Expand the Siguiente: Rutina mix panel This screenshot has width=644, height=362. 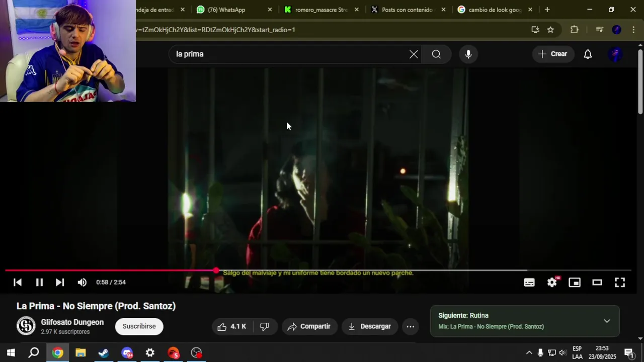click(607, 321)
